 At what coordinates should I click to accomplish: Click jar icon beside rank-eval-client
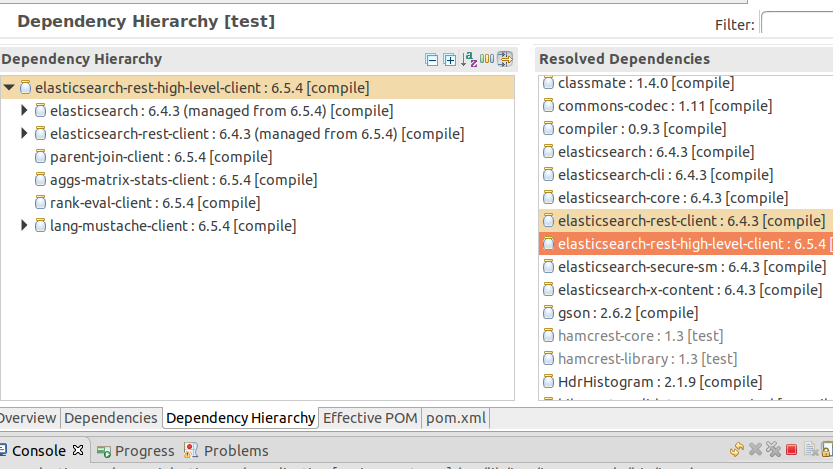(40, 202)
